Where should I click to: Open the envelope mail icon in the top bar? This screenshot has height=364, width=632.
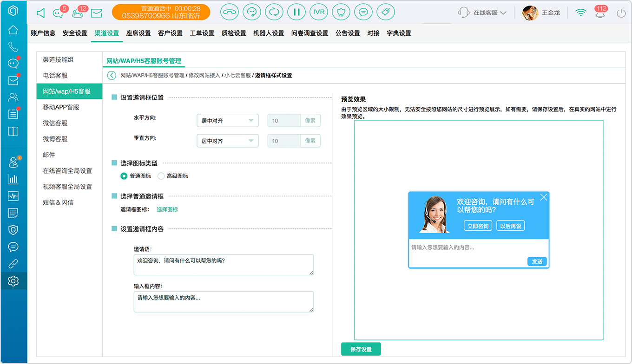(x=96, y=13)
